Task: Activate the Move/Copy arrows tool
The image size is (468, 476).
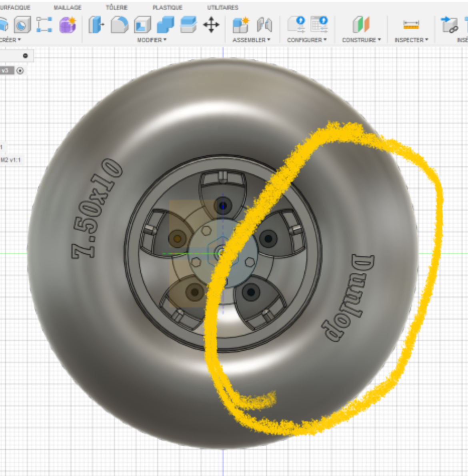Action: [x=211, y=25]
